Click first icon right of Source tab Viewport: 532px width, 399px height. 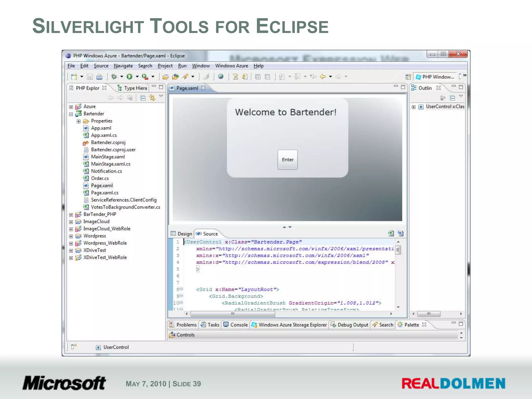pyautogui.click(x=391, y=233)
